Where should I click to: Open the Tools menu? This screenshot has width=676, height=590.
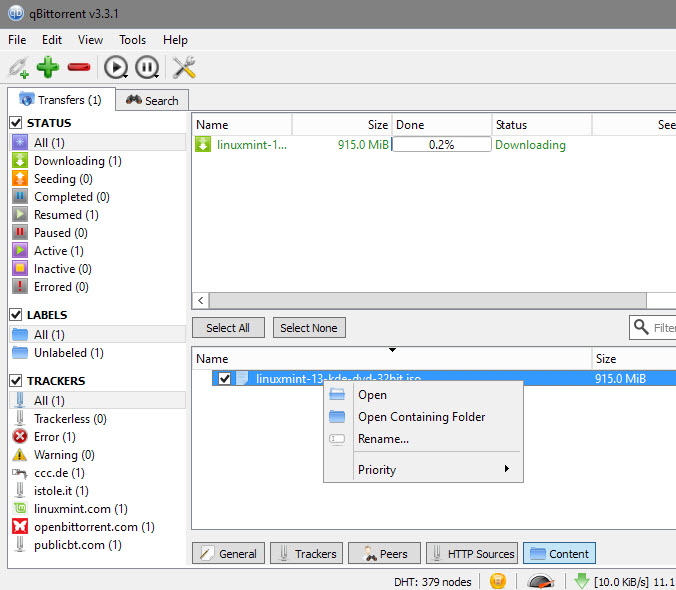click(x=132, y=40)
